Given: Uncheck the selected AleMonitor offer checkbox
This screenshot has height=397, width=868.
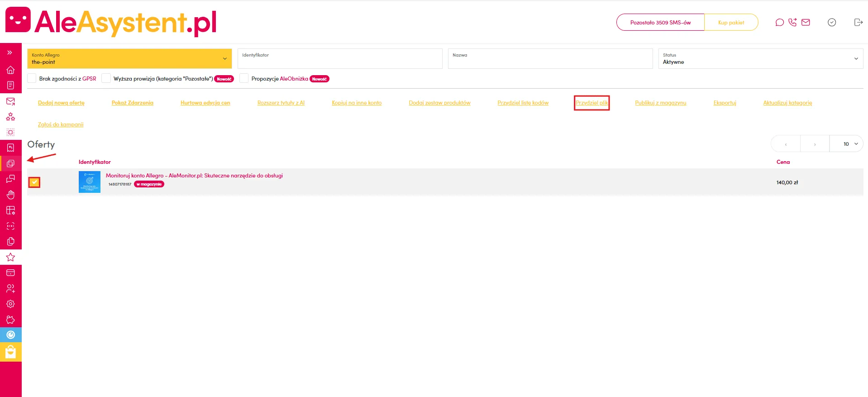Looking at the screenshot, I should click(x=34, y=182).
